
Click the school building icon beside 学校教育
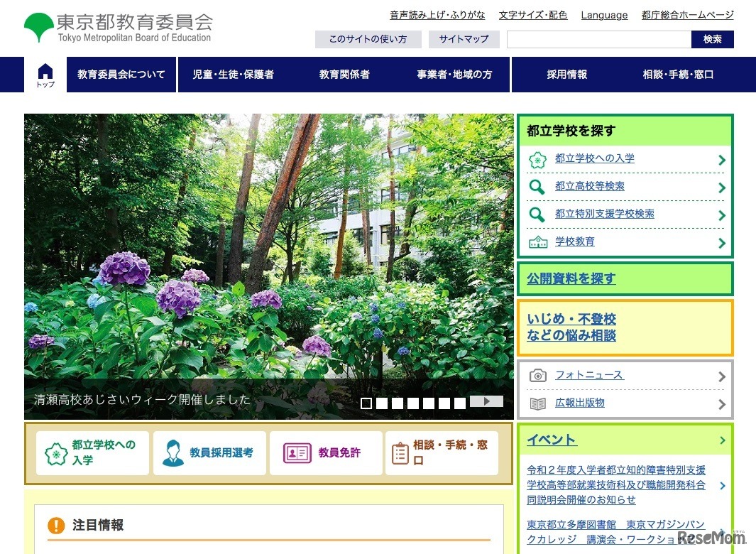point(538,242)
